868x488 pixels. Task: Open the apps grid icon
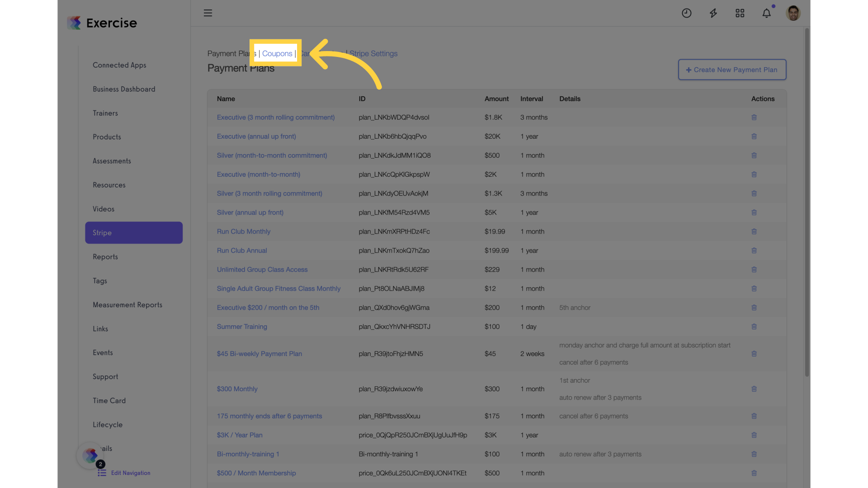pyautogui.click(x=740, y=13)
